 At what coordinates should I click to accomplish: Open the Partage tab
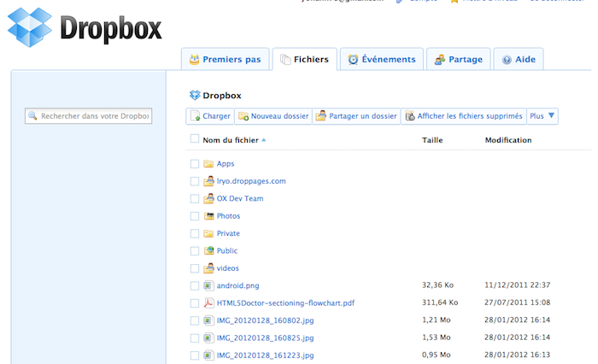click(x=459, y=59)
